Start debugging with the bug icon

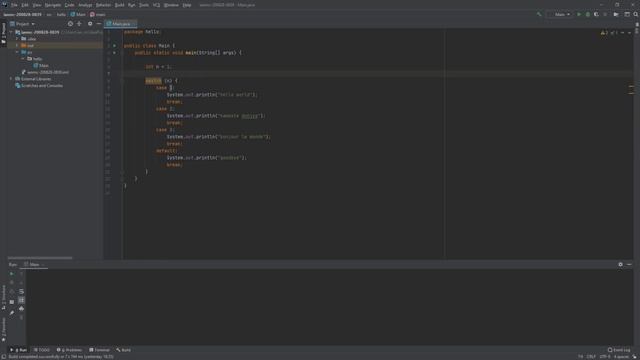(x=587, y=14)
